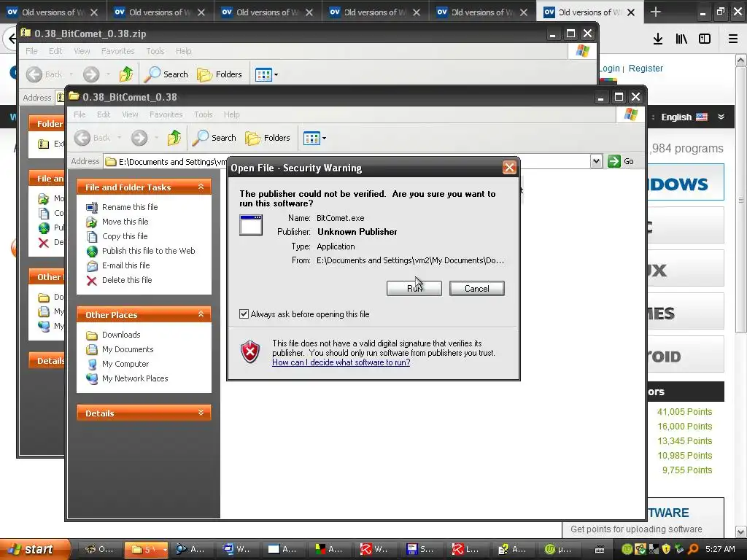Open the English language dropdown
Viewport: 747px width, 560px height.
(x=692, y=117)
